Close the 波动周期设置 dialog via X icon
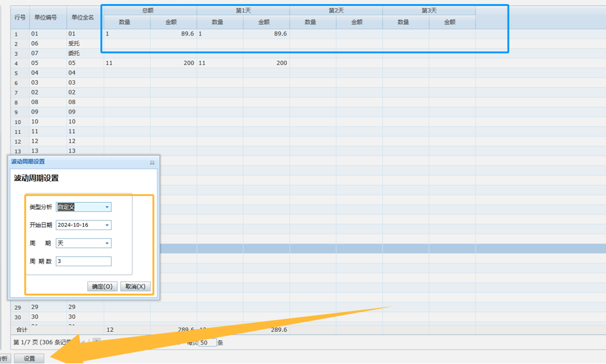The height and width of the screenshot is (364, 606). click(x=152, y=162)
